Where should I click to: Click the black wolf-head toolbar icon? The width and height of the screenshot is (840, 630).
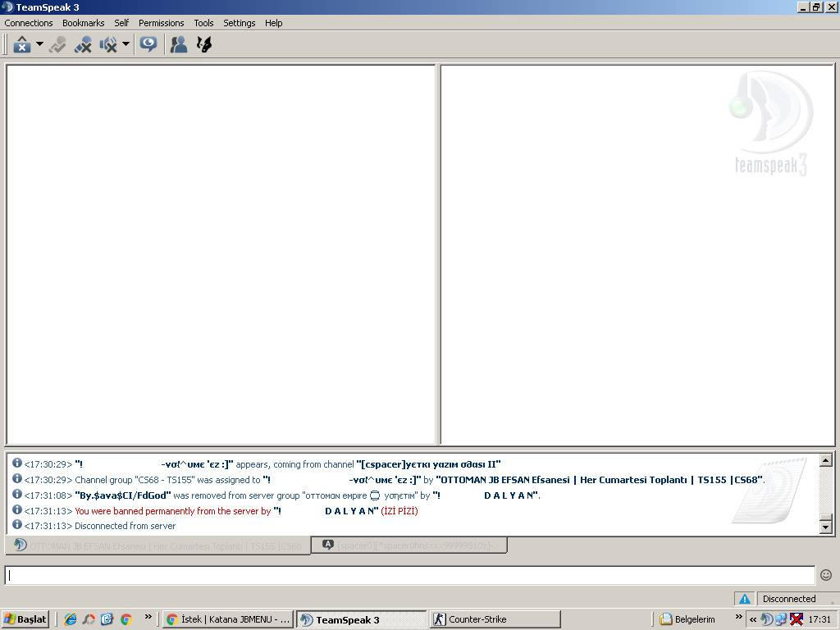click(x=204, y=44)
